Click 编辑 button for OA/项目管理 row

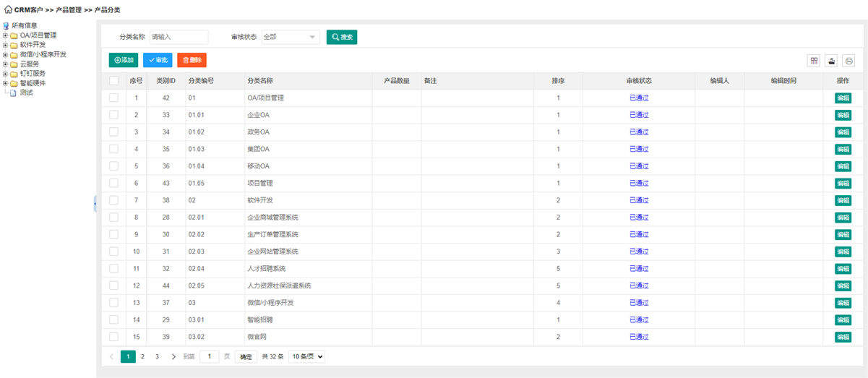click(x=843, y=98)
